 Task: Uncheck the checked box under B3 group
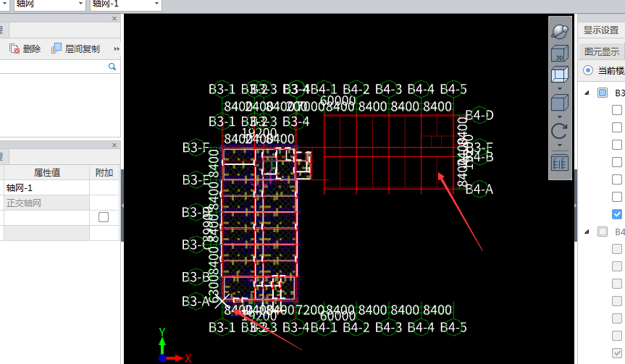coord(617,214)
